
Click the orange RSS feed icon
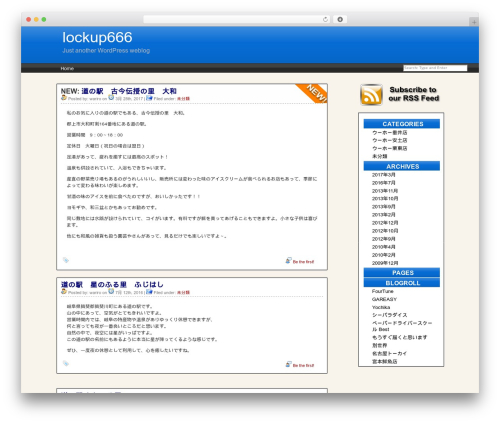371,95
